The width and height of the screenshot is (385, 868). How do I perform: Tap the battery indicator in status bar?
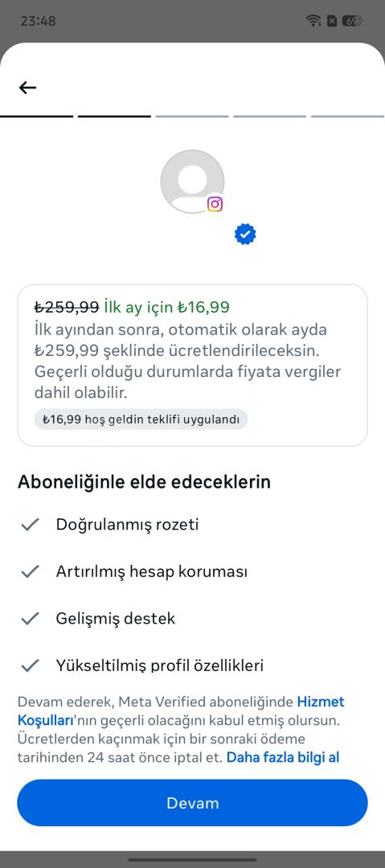point(352,21)
